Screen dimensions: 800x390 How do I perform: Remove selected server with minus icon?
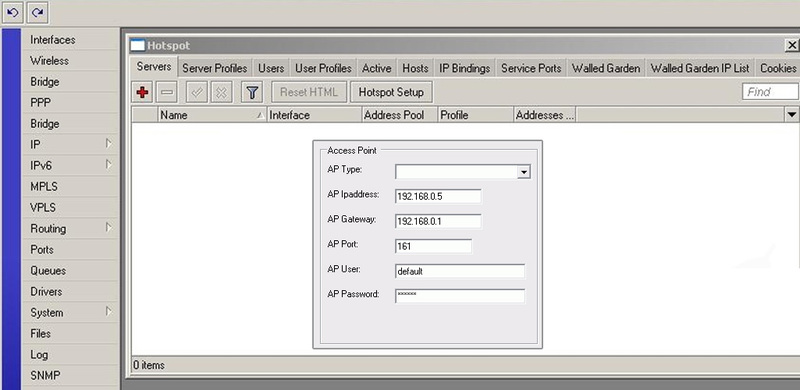coord(166,92)
